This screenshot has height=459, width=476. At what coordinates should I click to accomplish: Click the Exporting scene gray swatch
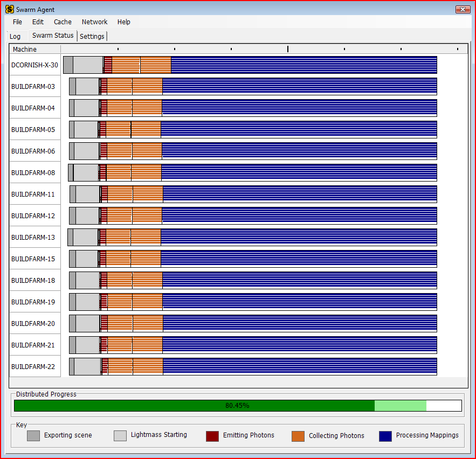pos(33,436)
